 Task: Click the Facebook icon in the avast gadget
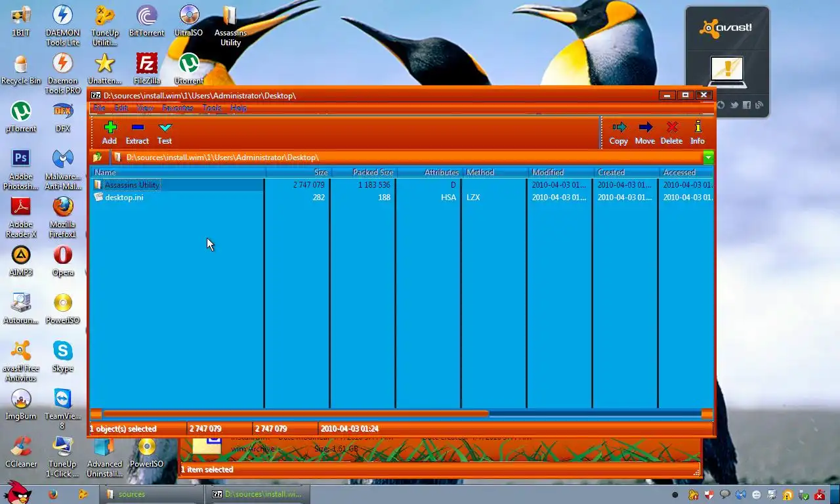tap(747, 105)
